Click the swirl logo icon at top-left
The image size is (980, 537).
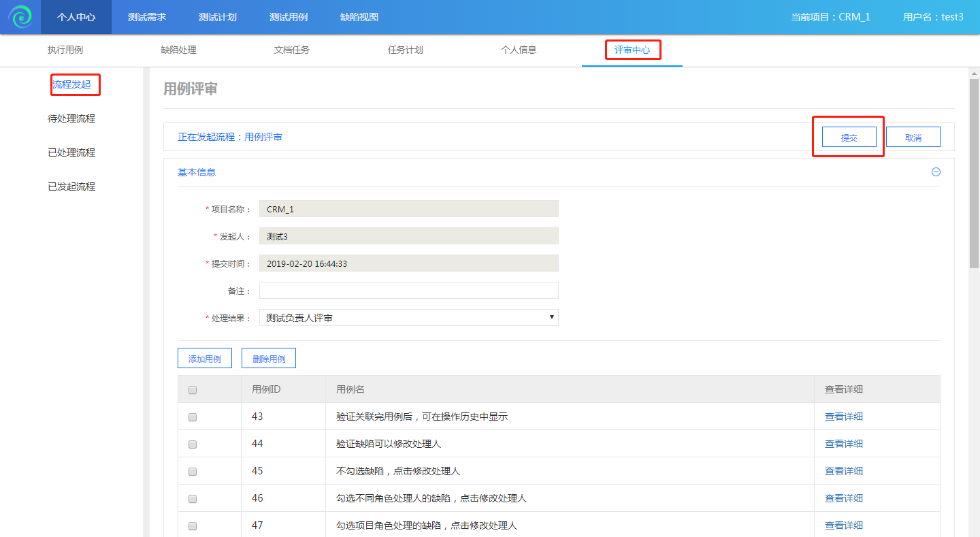[20, 17]
